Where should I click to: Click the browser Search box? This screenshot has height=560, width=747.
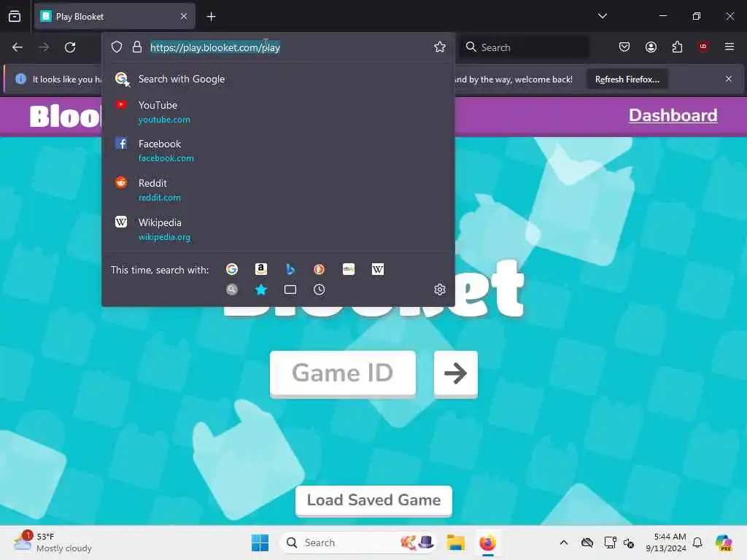click(x=524, y=47)
